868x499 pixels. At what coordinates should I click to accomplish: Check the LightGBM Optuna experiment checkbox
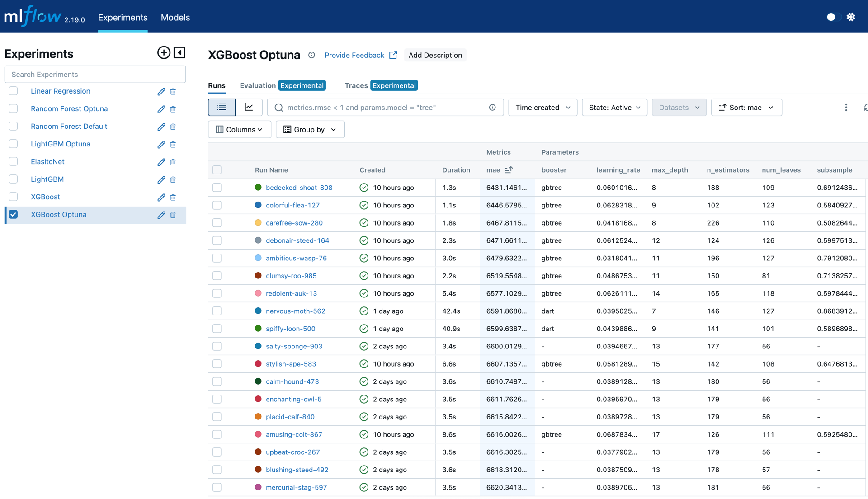tap(14, 144)
